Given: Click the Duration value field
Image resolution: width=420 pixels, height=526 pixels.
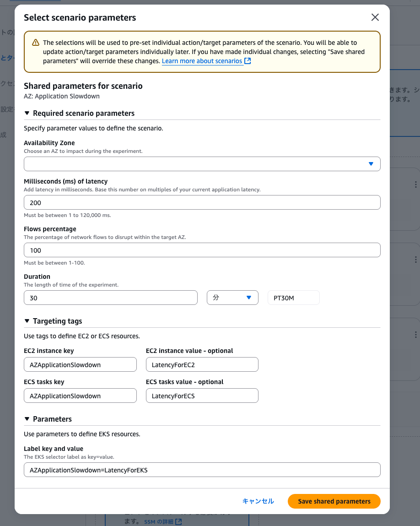Looking at the screenshot, I should (x=110, y=298).
